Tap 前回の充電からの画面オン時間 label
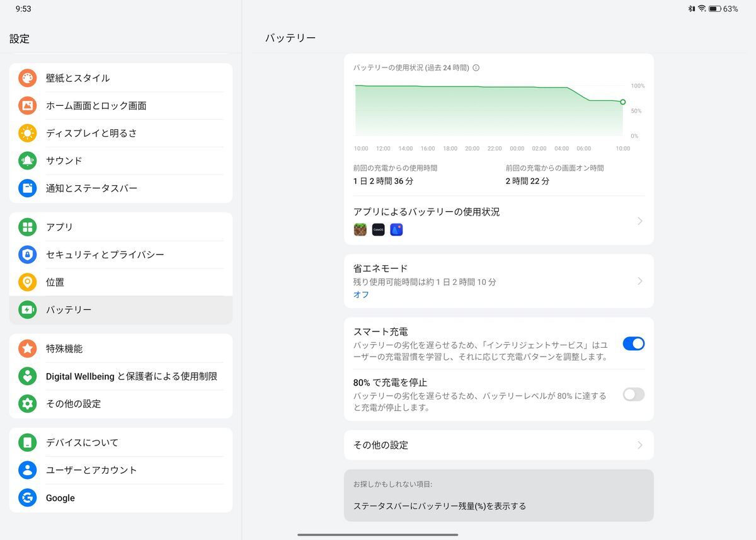The image size is (756, 540). click(554, 168)
